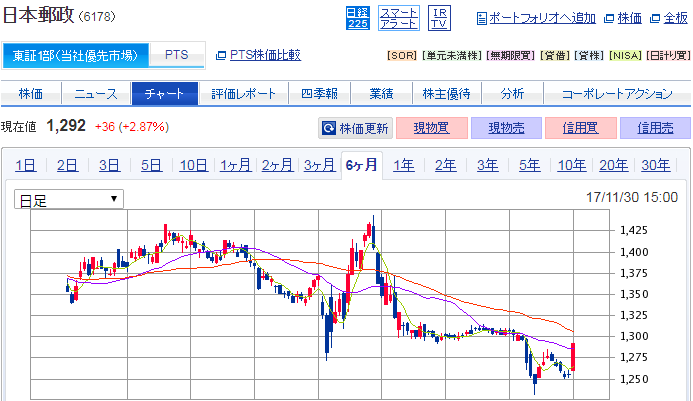Click the 1,250 price axis label
Viewport: 693px width, 401px height.
coord(634,379)
